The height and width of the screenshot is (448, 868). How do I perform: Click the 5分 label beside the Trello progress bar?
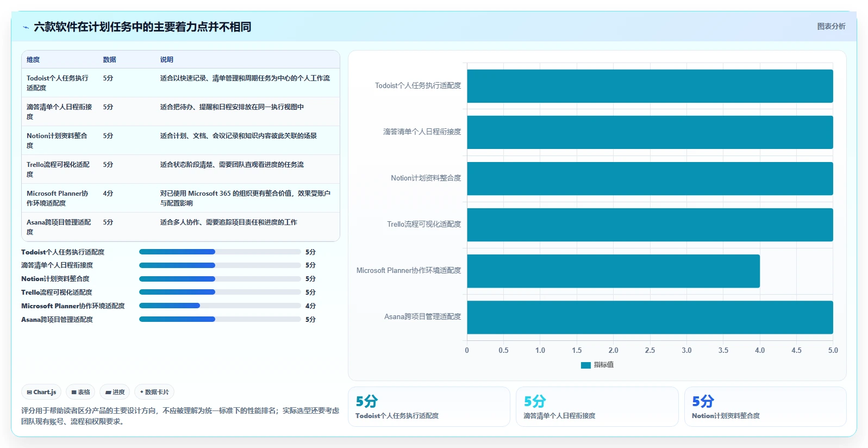pos(310,293)
